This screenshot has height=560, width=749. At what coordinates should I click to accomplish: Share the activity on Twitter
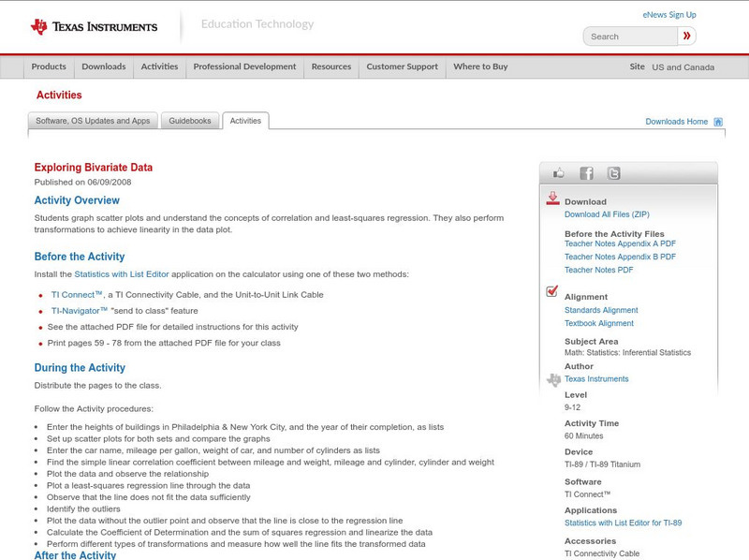coord(613,173)
